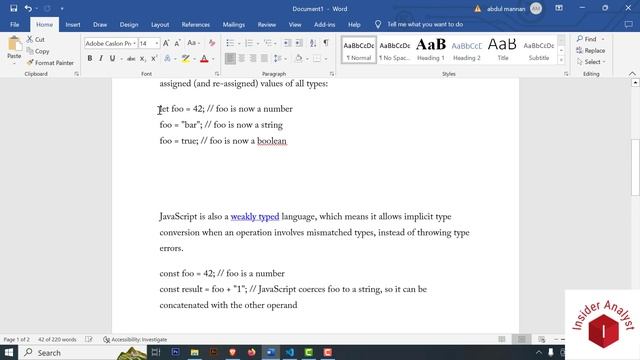Decrease font size with Shrink Font icon
The image size is (640, 360).
click(x=178, y=43)
